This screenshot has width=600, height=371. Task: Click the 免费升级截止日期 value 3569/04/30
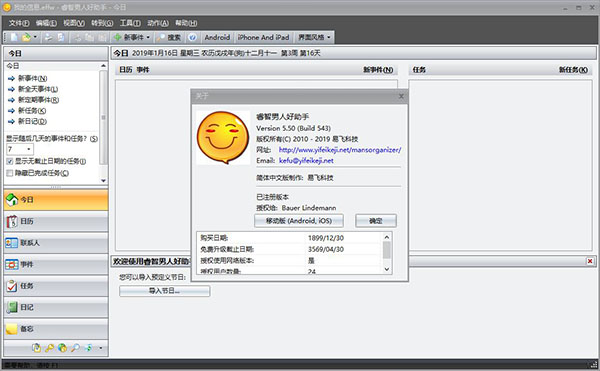pos(326,249)
